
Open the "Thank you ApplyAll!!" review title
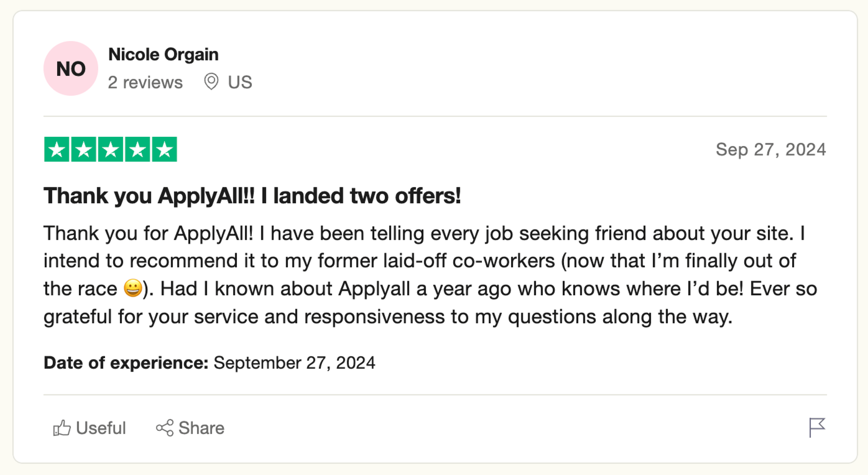[x=252, y=196]
